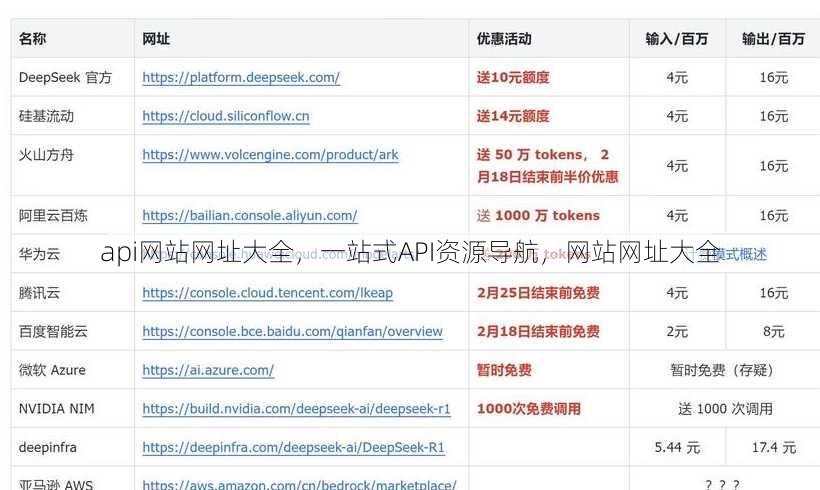Go to console.bce.baidu.com/qianfan/overview link
Image resolution: width=820 pixels, height=490 pixels.
[292, 332]
